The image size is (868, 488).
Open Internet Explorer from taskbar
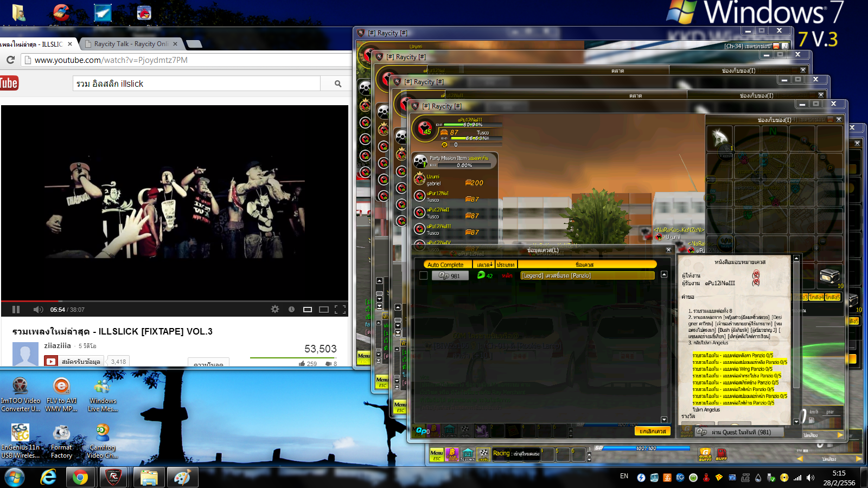pyautogui.click(x=49, y=478)
